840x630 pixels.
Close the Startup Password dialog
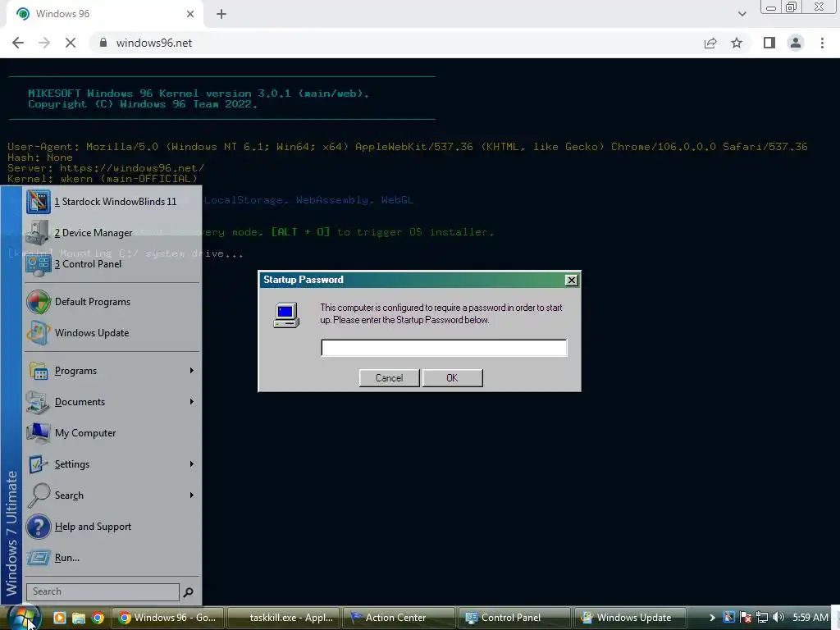pyautogui.click(x=572, y=281)
